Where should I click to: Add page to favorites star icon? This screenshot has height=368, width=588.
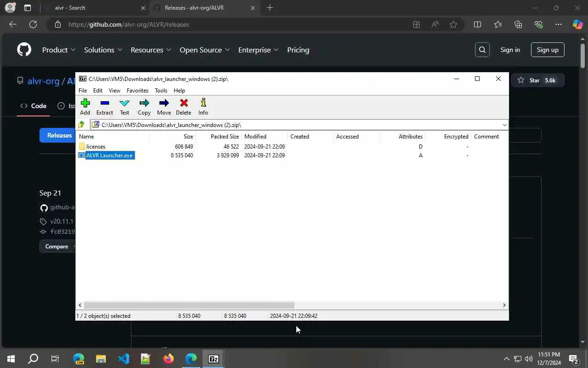453,24
